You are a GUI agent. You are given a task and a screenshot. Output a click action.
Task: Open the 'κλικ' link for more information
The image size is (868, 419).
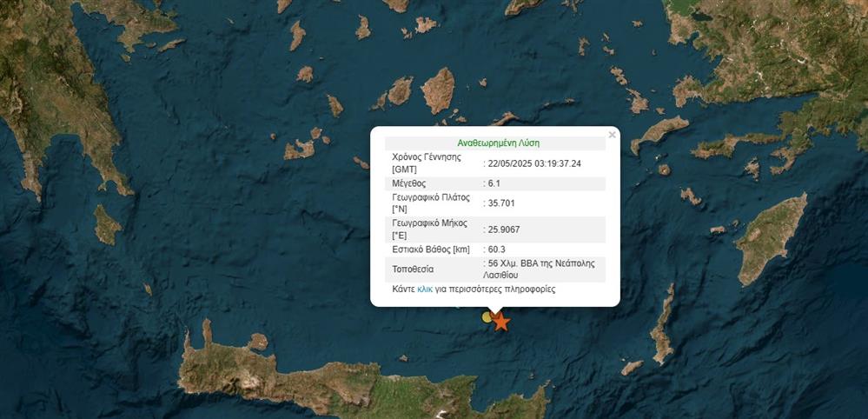[x=425, y=289]
